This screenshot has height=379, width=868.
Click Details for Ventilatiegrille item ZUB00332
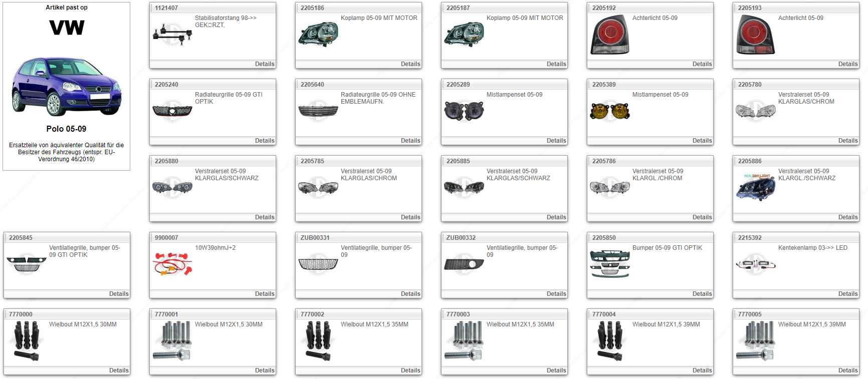click(556, 294)
